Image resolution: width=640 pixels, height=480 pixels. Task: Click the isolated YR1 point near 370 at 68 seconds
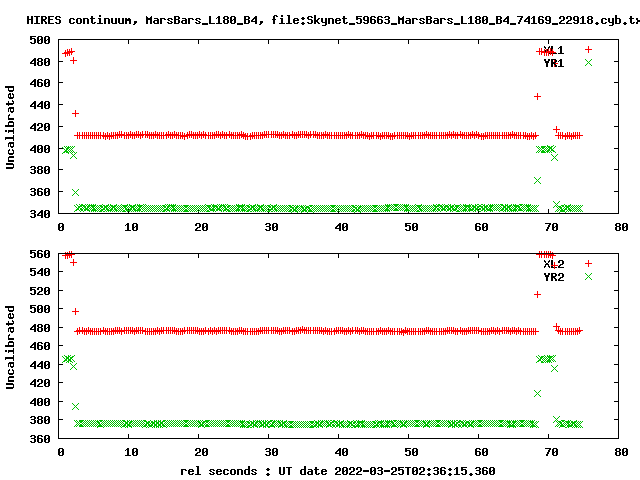tap(537, 180)
